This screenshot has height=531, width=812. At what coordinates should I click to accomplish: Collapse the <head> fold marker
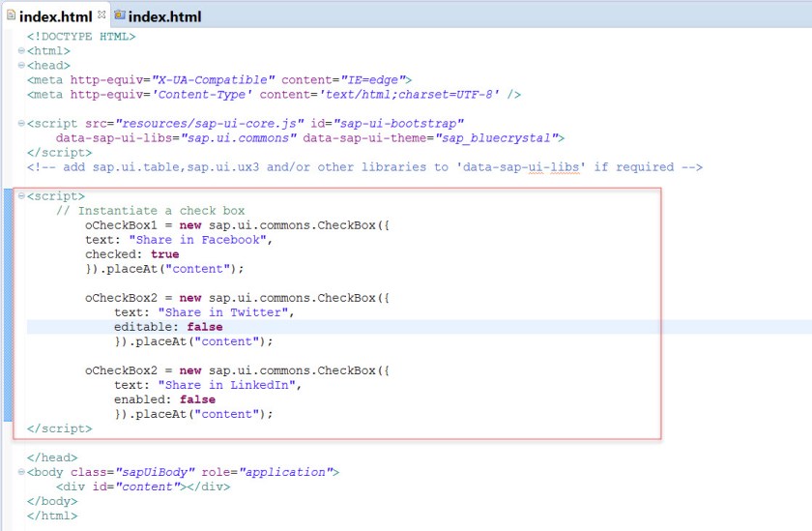pyautogui.click(x=21, y=65)
